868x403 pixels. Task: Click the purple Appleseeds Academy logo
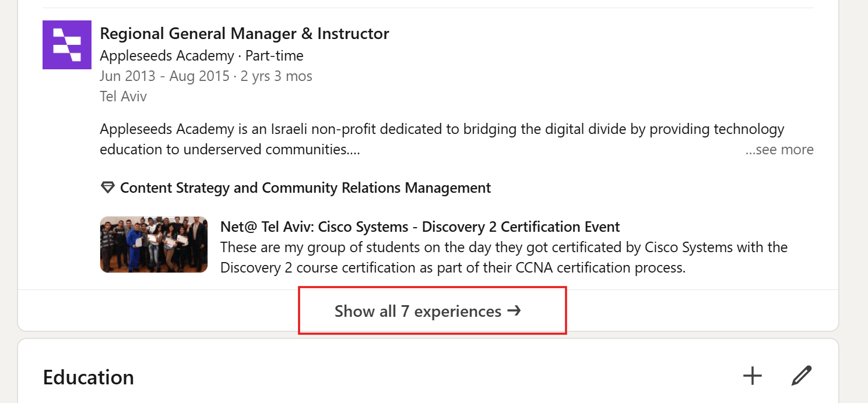(67, 45)
